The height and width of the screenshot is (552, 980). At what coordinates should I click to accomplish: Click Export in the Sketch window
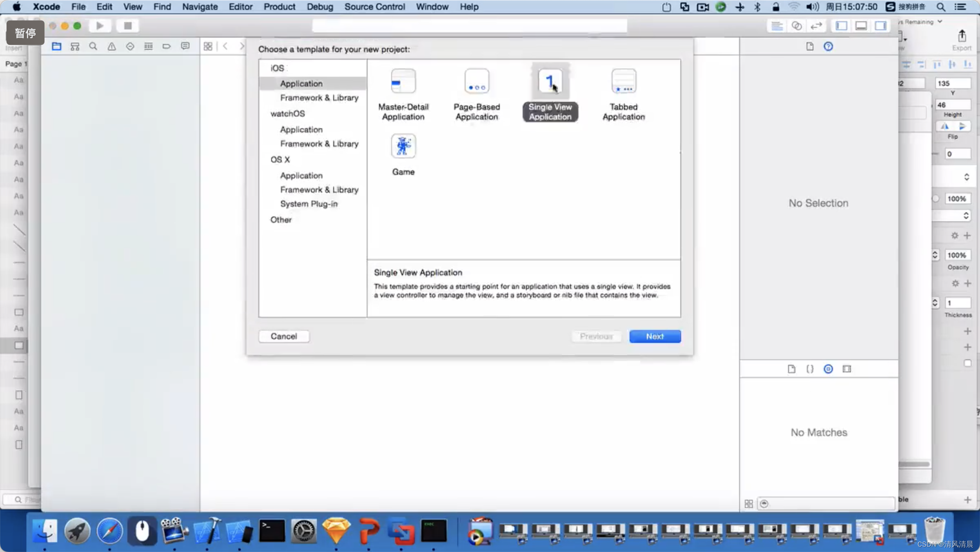962,40
